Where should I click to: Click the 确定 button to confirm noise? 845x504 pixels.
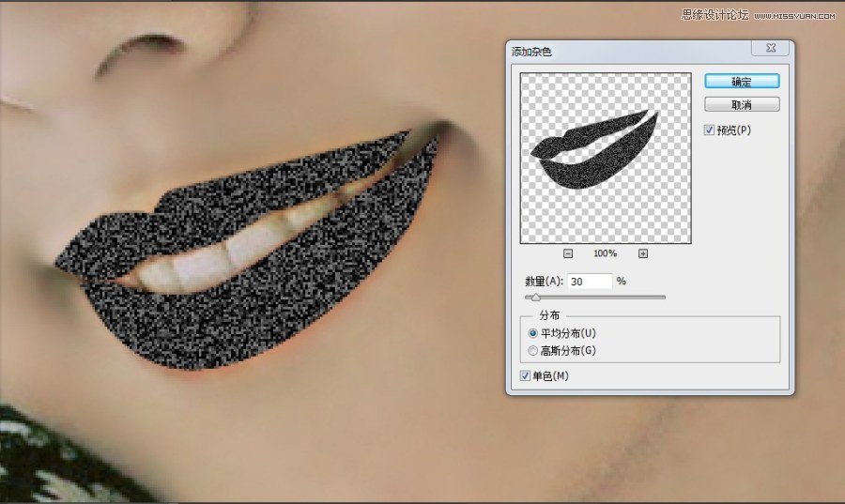coord(742,82)
